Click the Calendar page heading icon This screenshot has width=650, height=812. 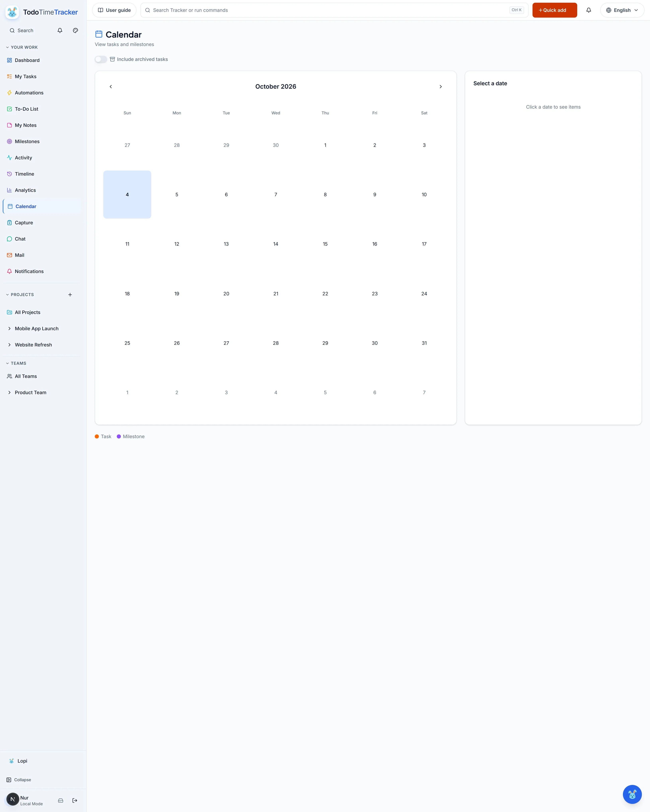(99, 34)
